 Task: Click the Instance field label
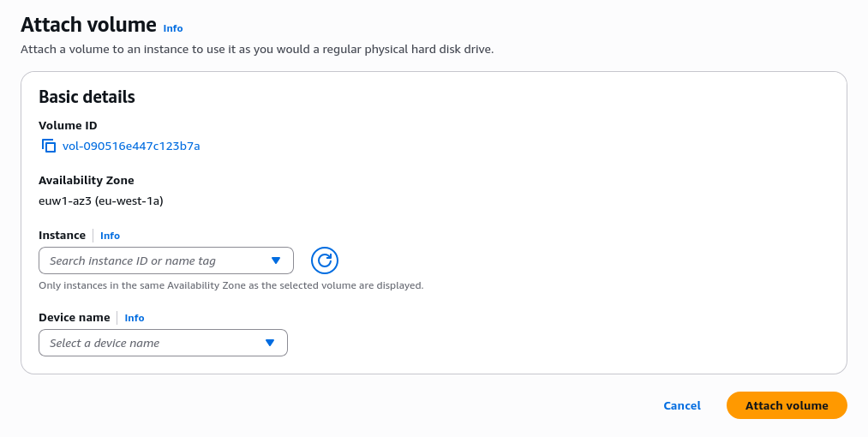point(62,236)
